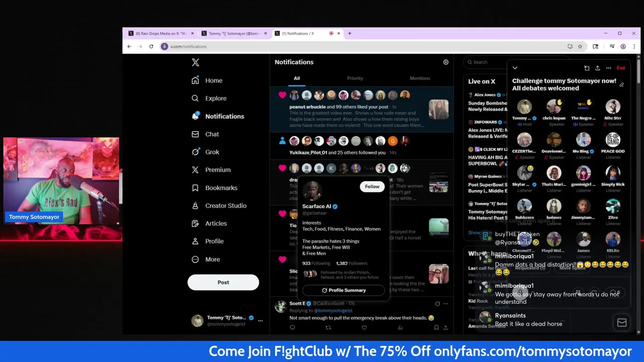Share Scott E's post
Image resolution: width=644 pixels, height=362 pixels.
(446, 328)
